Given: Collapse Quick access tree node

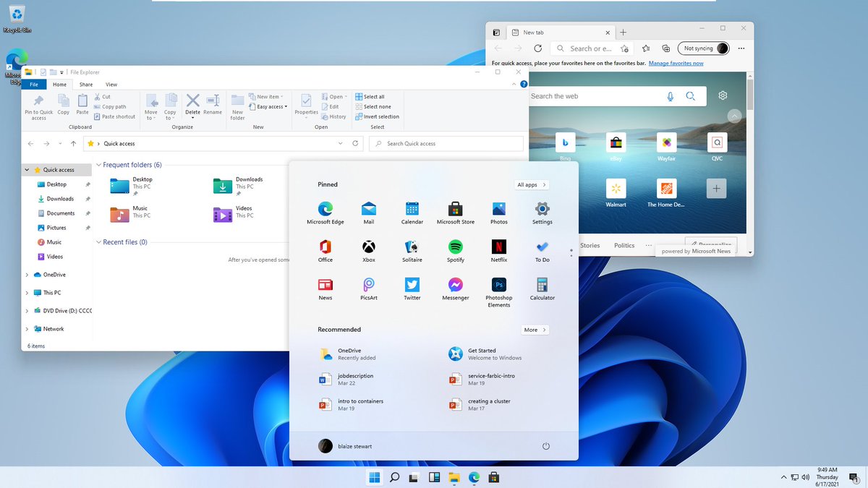Looking at the screenshot, I should 27,170.
